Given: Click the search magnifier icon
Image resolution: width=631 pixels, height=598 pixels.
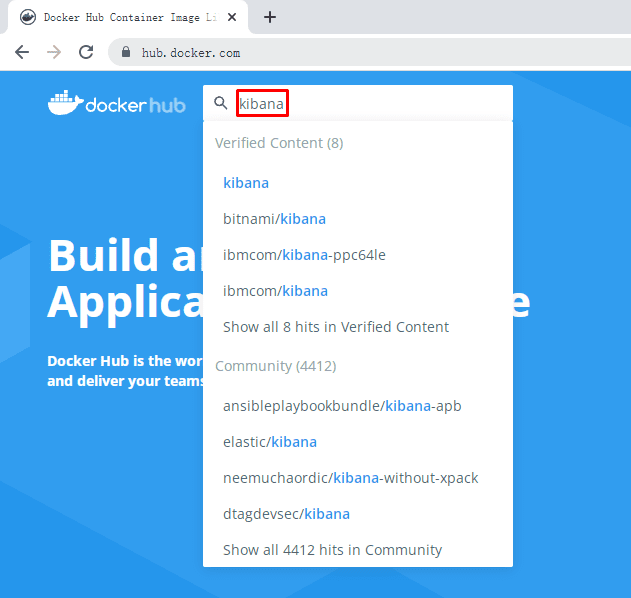Looking at the screenshot, I should click(221, 103).
